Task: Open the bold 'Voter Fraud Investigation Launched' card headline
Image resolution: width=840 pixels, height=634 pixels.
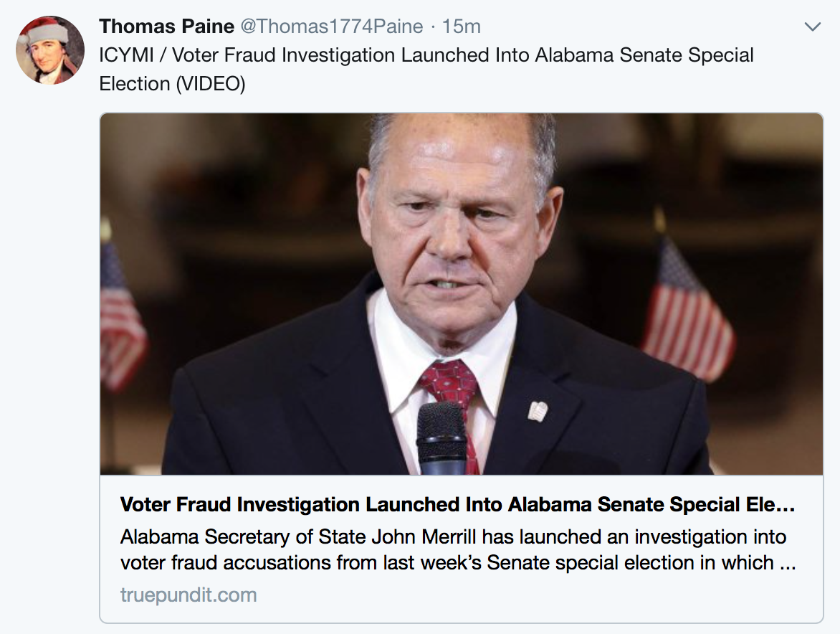Action: pyautogui.click(x=457, y=504)
